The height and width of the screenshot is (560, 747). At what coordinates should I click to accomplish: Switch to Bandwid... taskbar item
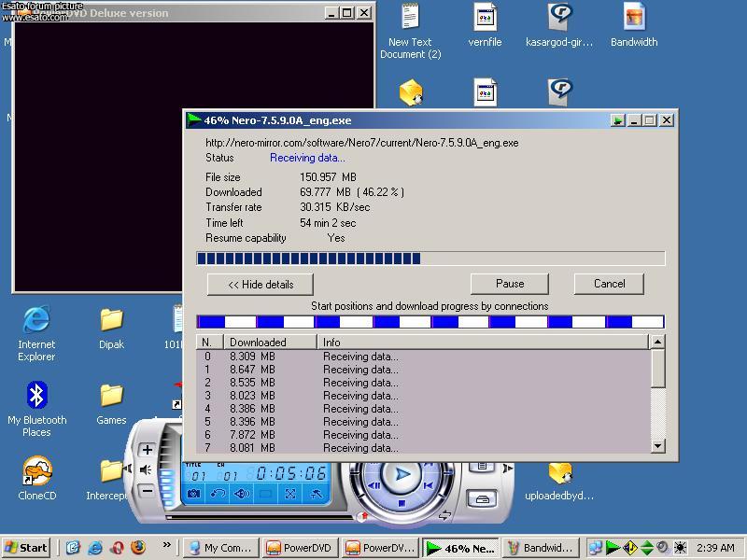click(541, 548)
